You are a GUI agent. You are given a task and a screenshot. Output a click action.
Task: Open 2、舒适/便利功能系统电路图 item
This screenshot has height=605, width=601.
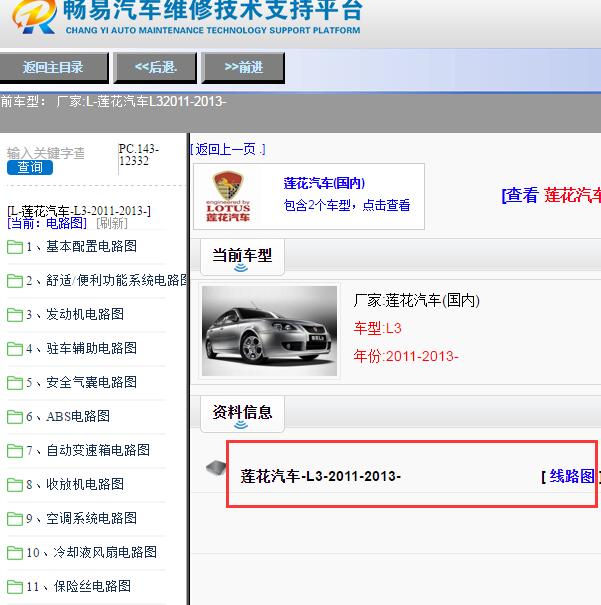point(107,280)
